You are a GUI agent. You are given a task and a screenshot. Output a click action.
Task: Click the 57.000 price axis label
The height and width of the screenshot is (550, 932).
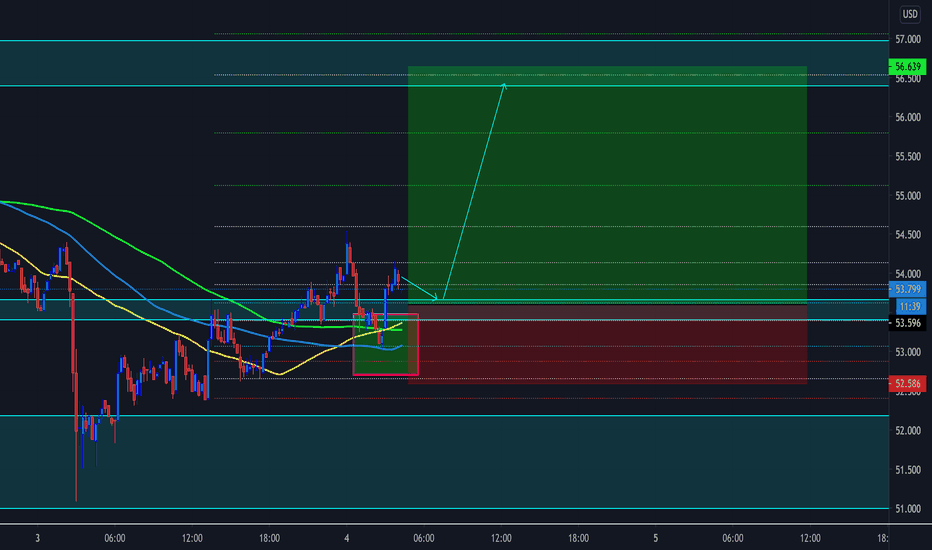point(908,39)
